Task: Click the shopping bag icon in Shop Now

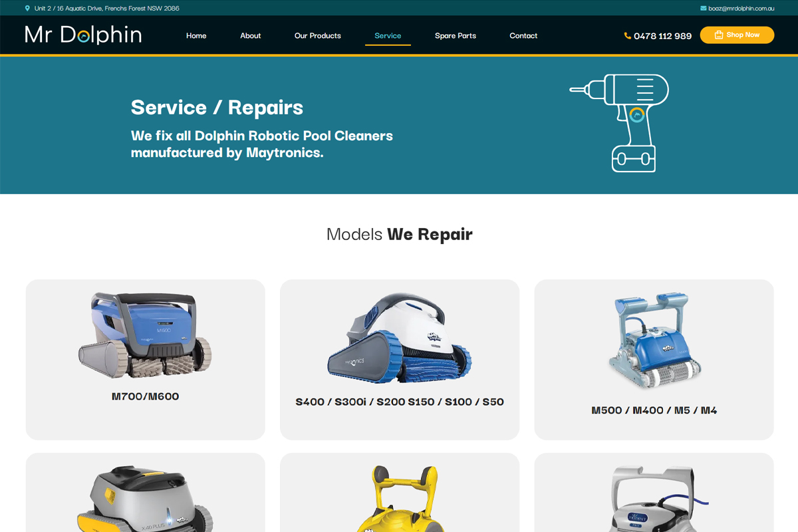Action: 718,35
